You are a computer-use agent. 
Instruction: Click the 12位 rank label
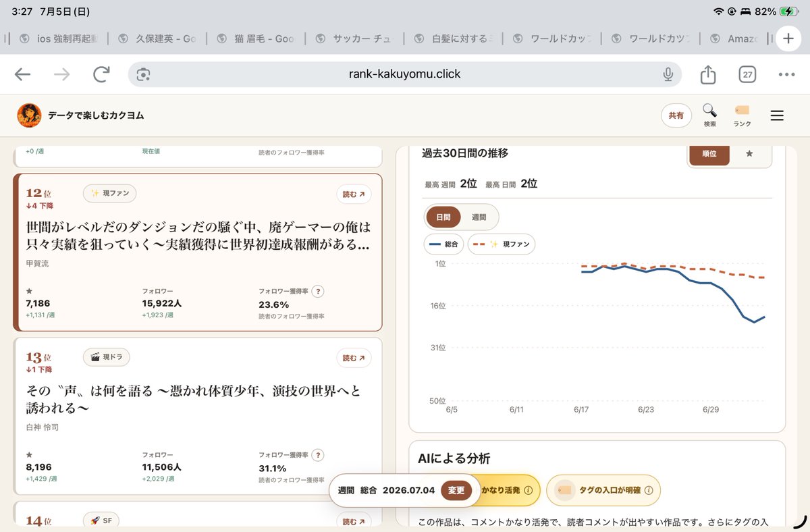[x=38, y=194]
